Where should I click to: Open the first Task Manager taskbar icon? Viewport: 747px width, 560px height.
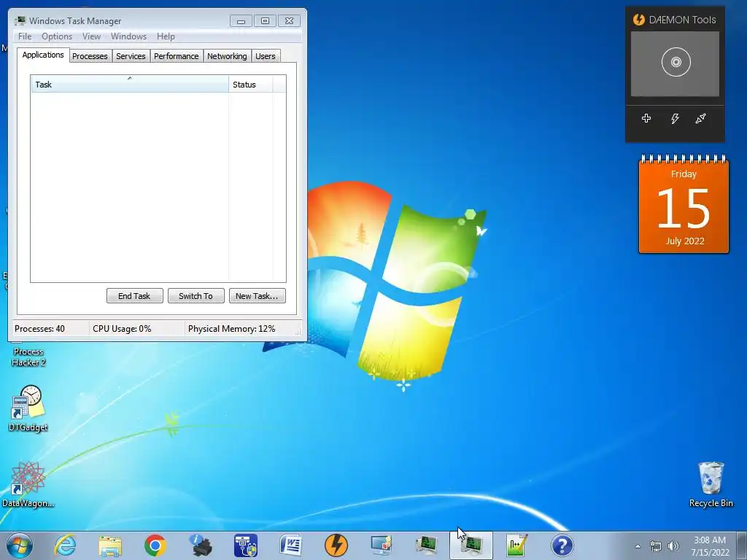pyautogui.click(x=426, y=545)
